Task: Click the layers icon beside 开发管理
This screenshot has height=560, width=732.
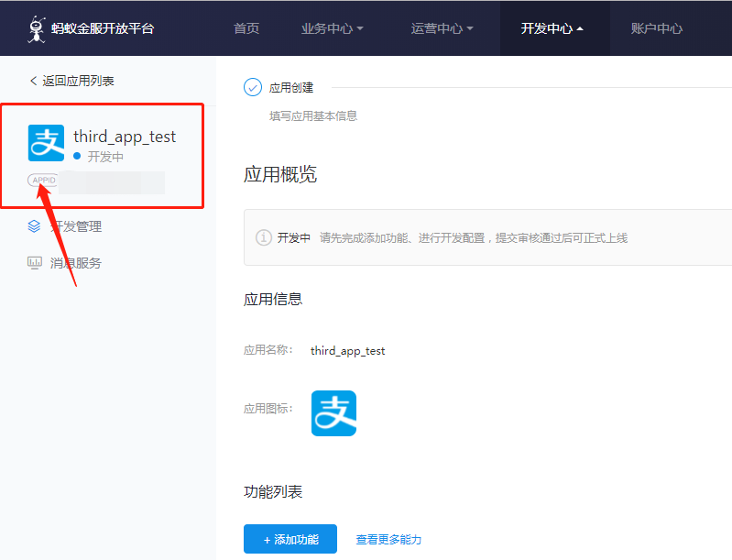Action: click(x=34, y=226)
